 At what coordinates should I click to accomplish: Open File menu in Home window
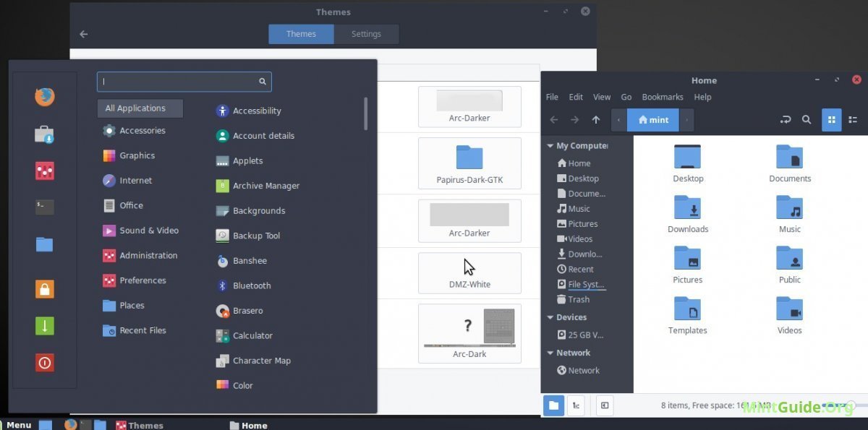coord(552,97)
